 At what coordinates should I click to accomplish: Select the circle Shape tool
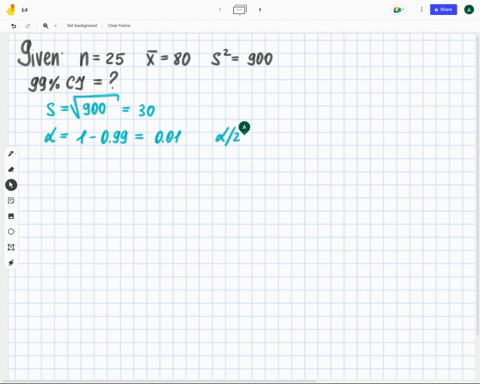tap(11, 232)
